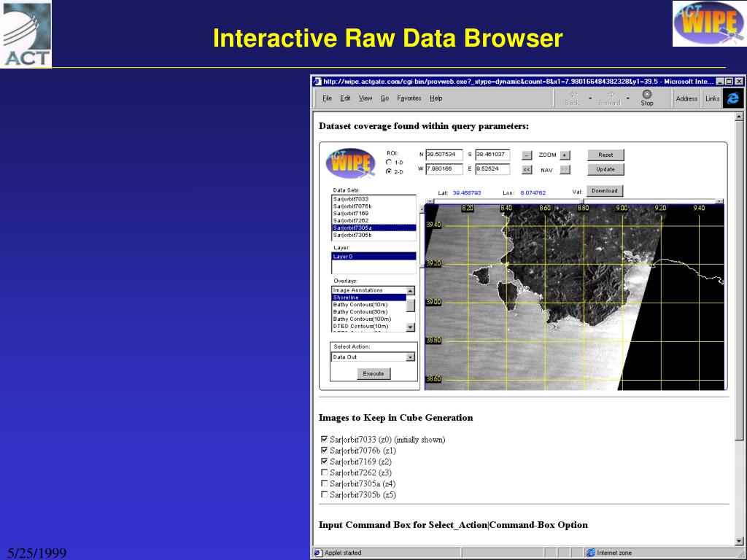
Task: Check the Sar|orbit7305b (z5) checkbox
Action: [x=325, y=494]
